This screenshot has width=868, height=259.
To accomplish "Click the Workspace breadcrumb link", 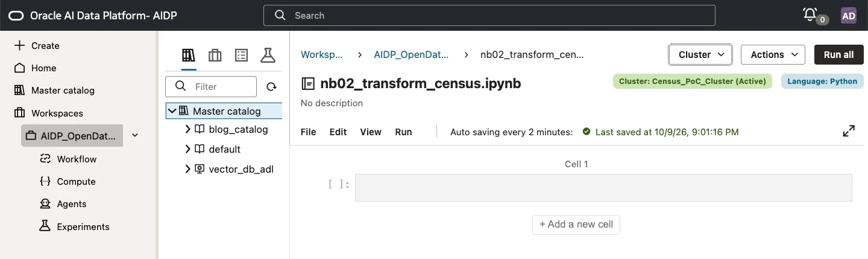I will pyautogui.click(x=322, y=54).
